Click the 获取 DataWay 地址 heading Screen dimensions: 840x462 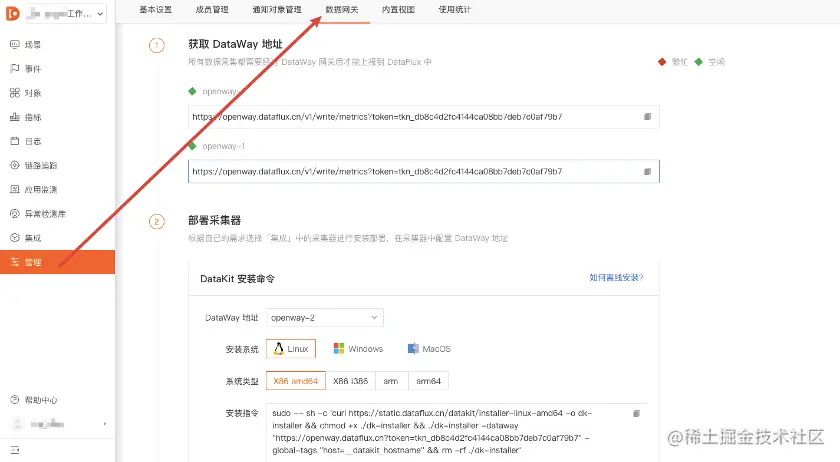[x=235, y=44]
